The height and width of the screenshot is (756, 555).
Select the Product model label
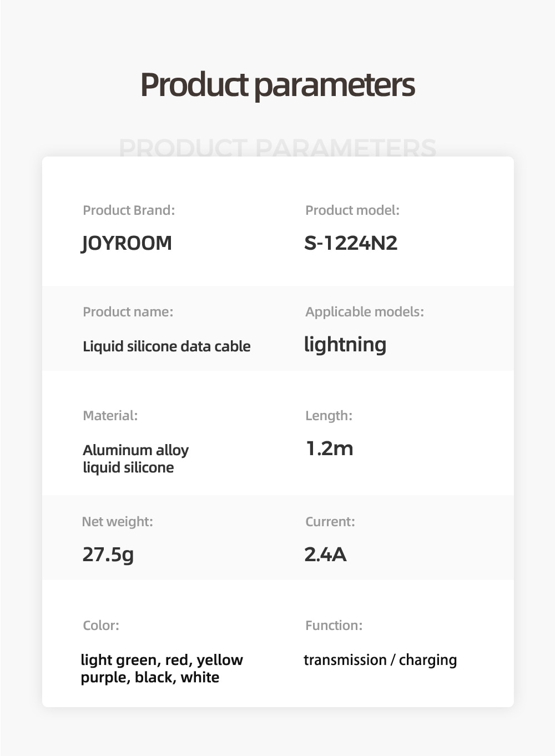pos(352,210)
